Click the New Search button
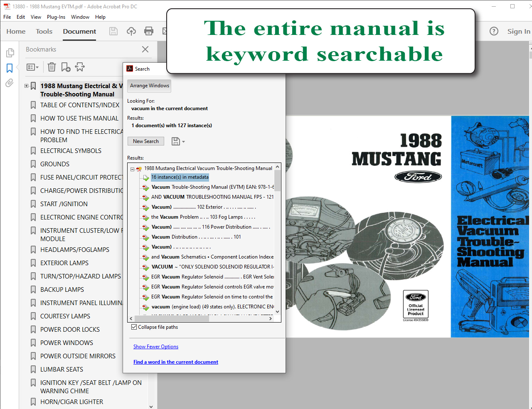The height and width of the screenshot is (409, 532). click(x=146, y=141)
